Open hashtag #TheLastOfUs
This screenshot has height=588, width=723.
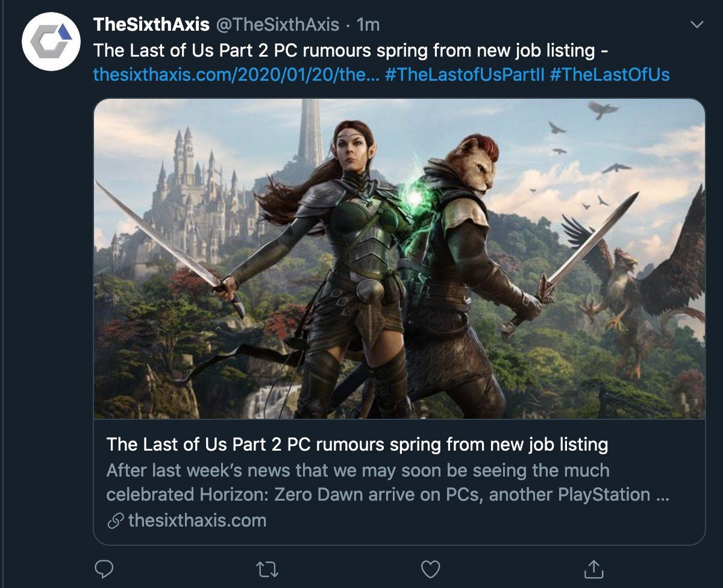(x=610, y=75)
